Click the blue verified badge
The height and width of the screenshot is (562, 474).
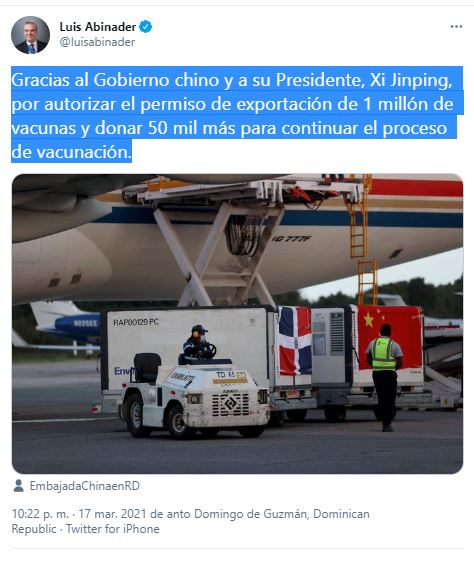point(146,27)
